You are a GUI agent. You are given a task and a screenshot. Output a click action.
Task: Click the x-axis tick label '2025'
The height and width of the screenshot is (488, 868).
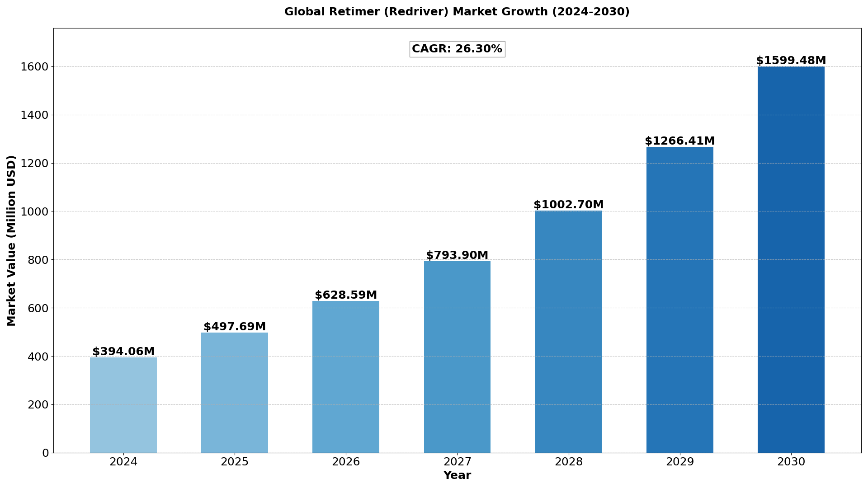(235, 462)
